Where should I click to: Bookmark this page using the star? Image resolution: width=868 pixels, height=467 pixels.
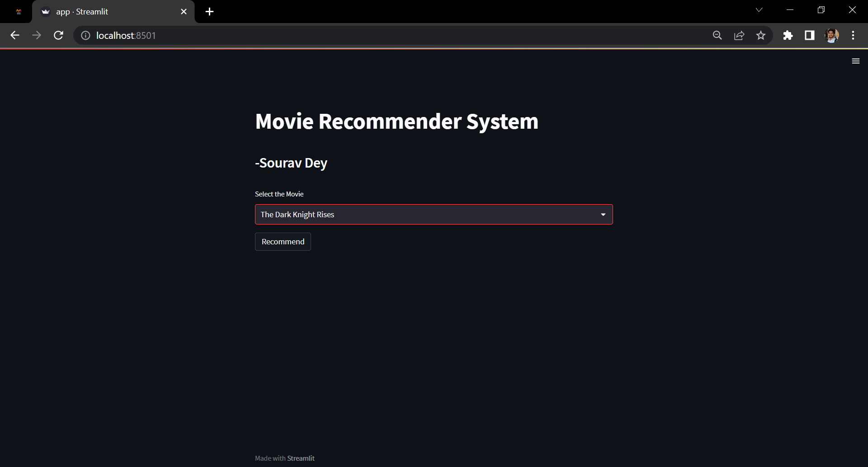click(761, 35)
